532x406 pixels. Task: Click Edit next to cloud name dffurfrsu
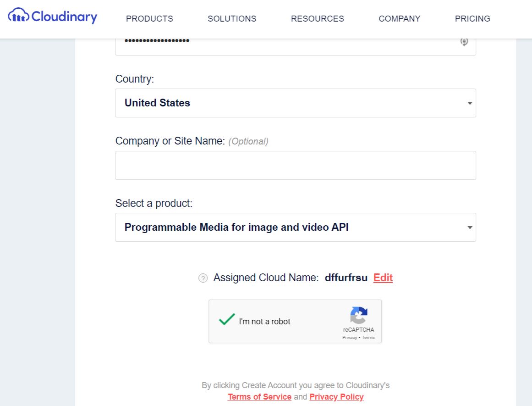pos(383,278)
